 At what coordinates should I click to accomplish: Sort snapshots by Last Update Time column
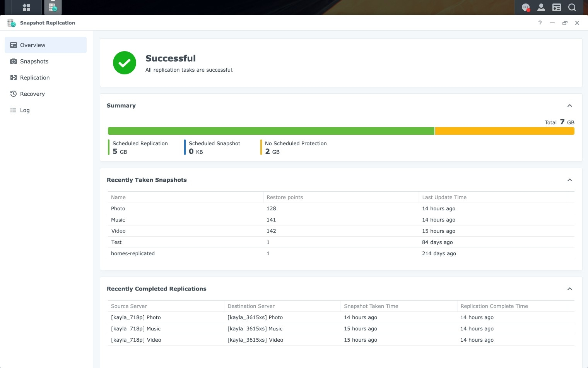click(x=444, y=197)
